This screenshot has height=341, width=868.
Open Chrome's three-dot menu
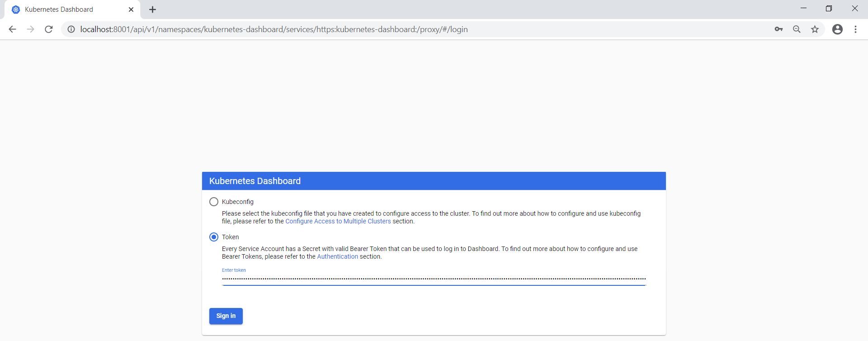[855, 29]
